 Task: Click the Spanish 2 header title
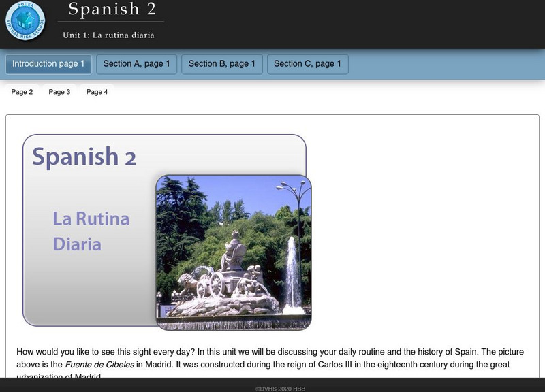[x=112, y=9]
